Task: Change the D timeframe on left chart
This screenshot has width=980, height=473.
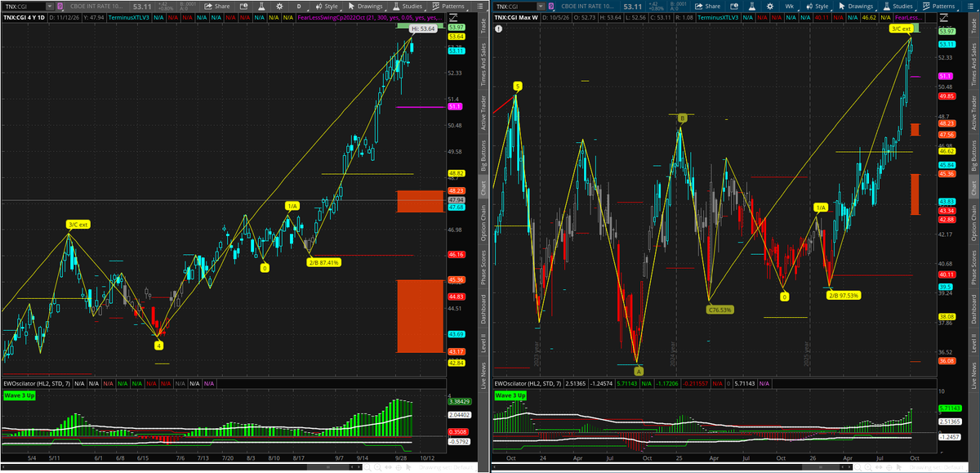Action: click(298, 7)
